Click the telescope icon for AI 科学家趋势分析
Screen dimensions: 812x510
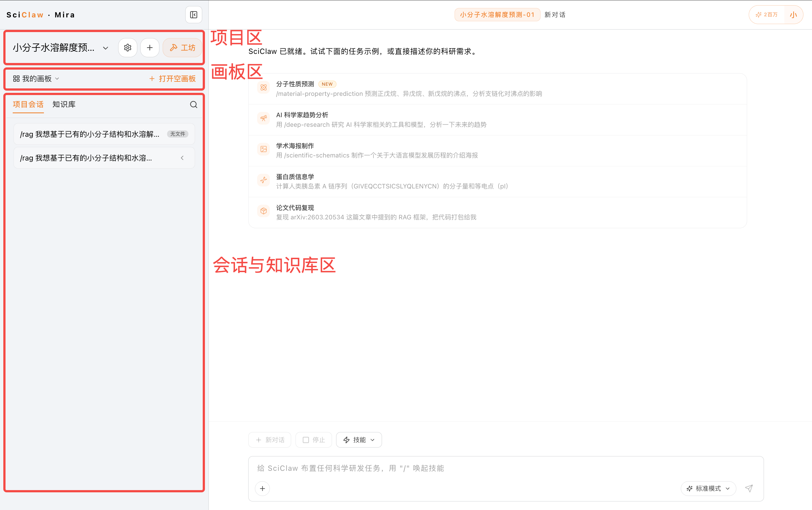coord(263,118)
